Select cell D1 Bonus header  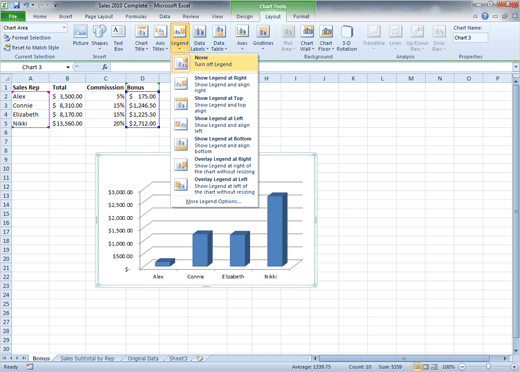pyautogui.click(x=143, y=87)
